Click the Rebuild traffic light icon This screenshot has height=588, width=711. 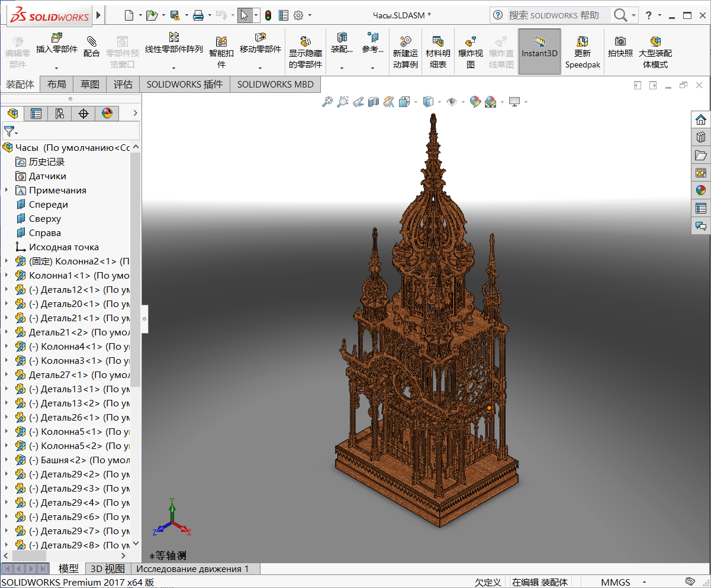tap(268, 15)
